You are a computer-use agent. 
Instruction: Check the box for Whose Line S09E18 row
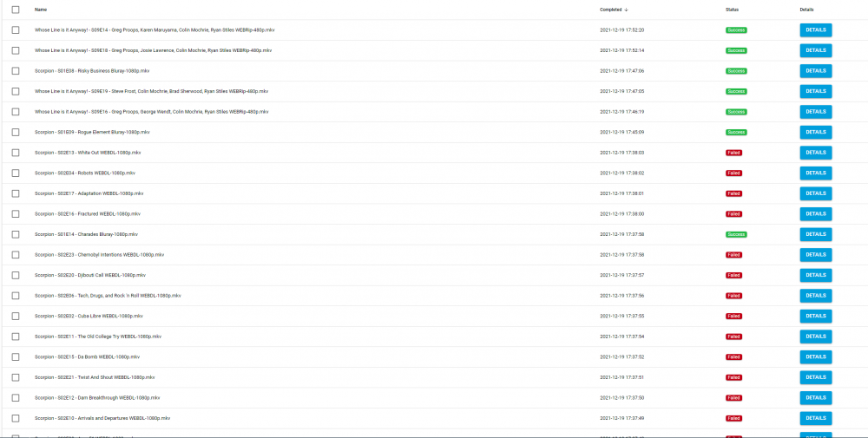15,50
